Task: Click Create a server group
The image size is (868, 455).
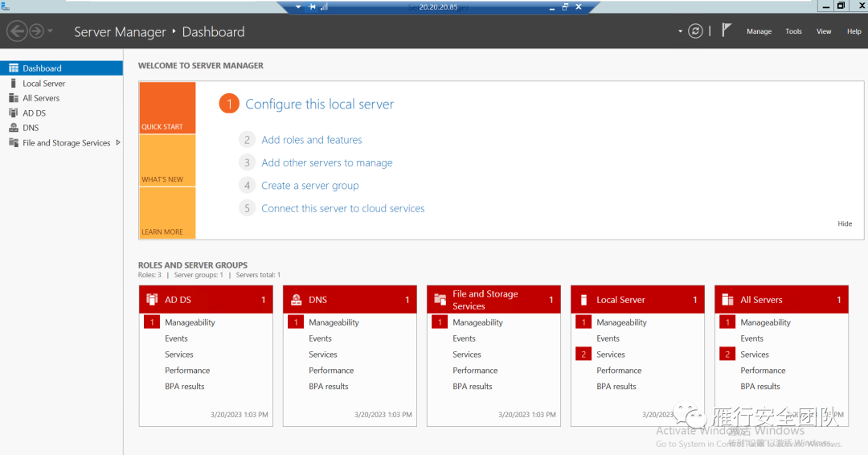Action: [310, 186]
